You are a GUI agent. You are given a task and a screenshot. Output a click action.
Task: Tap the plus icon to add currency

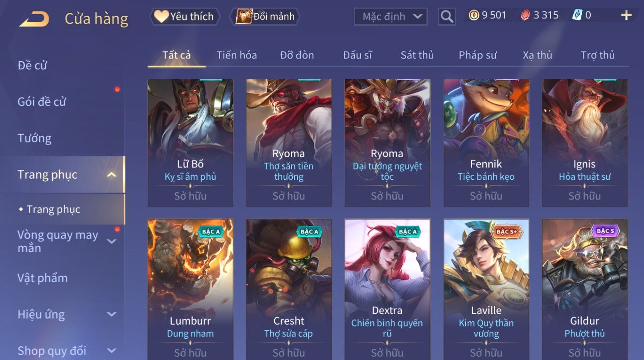tap(626, 15)
